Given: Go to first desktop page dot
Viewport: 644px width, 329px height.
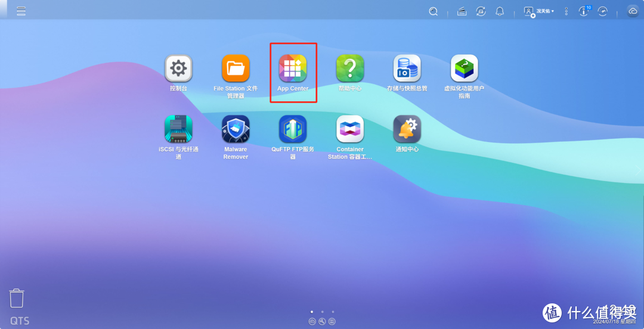Looking at the screenshot, I should 312,312.
